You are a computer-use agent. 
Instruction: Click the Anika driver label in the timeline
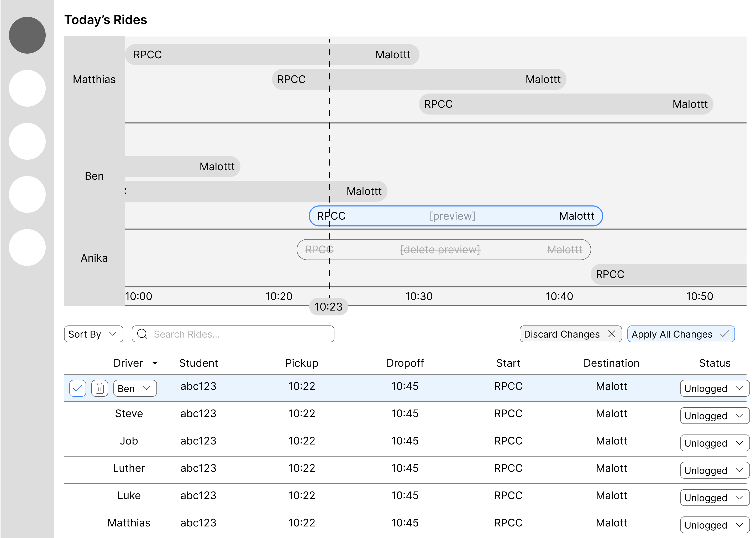[x=94, y=258]
